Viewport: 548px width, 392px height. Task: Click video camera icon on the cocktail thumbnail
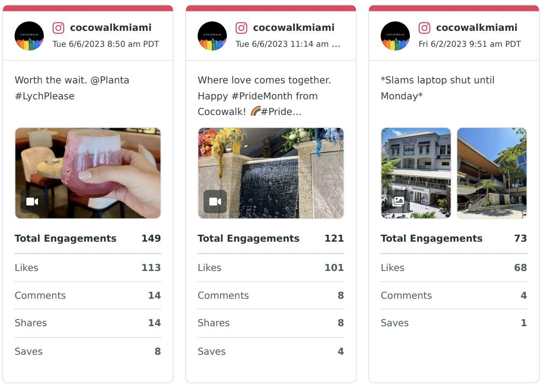(32, 202)
